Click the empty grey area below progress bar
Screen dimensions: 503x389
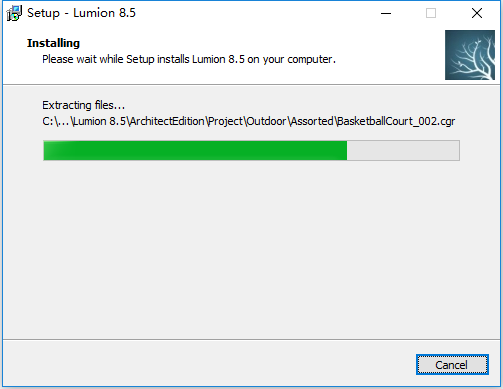[251, 250]
